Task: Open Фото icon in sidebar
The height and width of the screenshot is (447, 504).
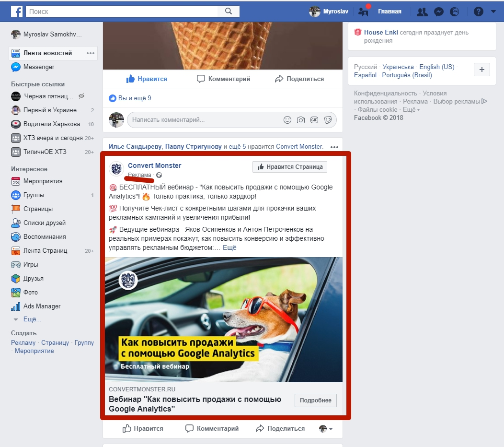Action: click(x=16, y=292)
